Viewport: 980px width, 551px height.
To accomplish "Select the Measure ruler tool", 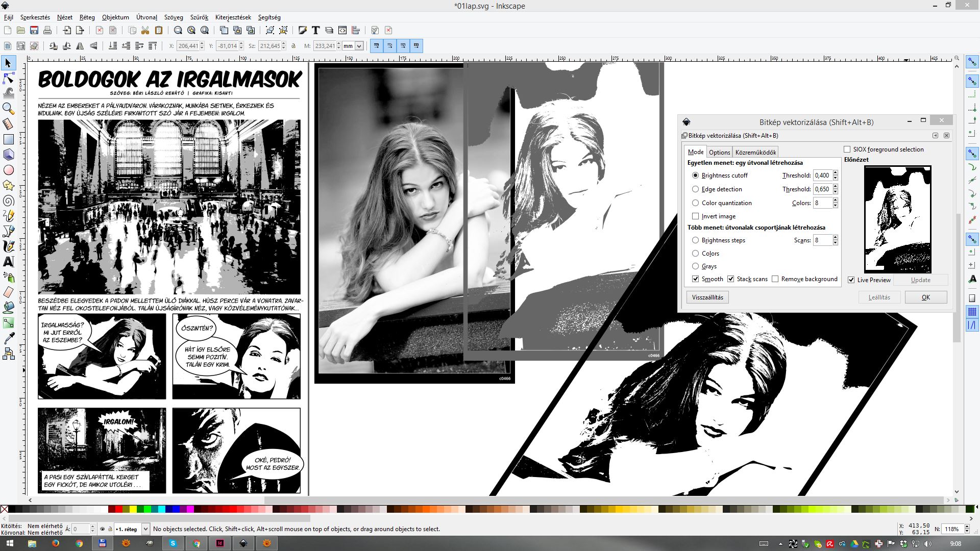I will tap(8, 124).
